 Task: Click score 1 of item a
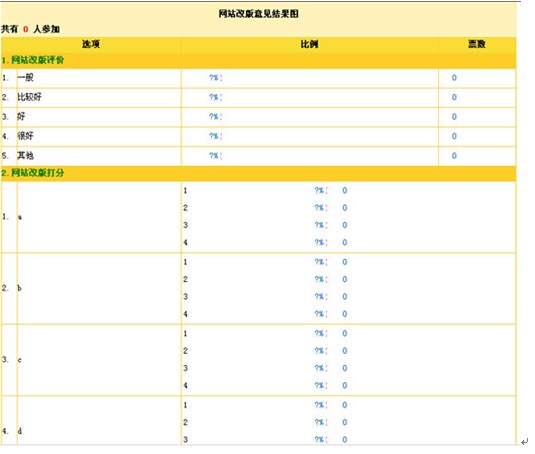coord(185,190)
